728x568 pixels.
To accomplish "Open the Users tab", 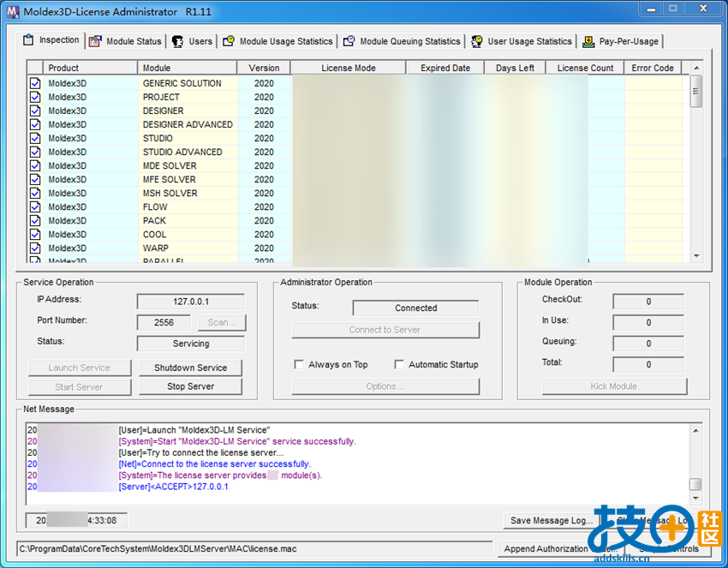I will tap(193, 41).
